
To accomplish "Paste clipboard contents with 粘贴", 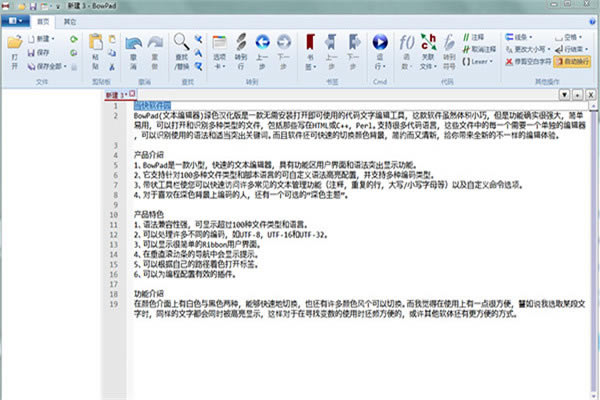I will [x=96, y=51].
